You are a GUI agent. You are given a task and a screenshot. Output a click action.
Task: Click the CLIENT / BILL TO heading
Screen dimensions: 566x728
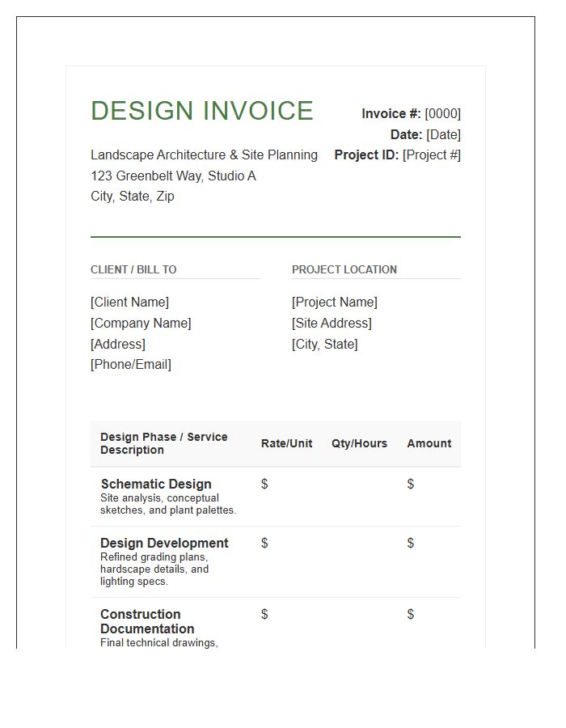(133, 269)
